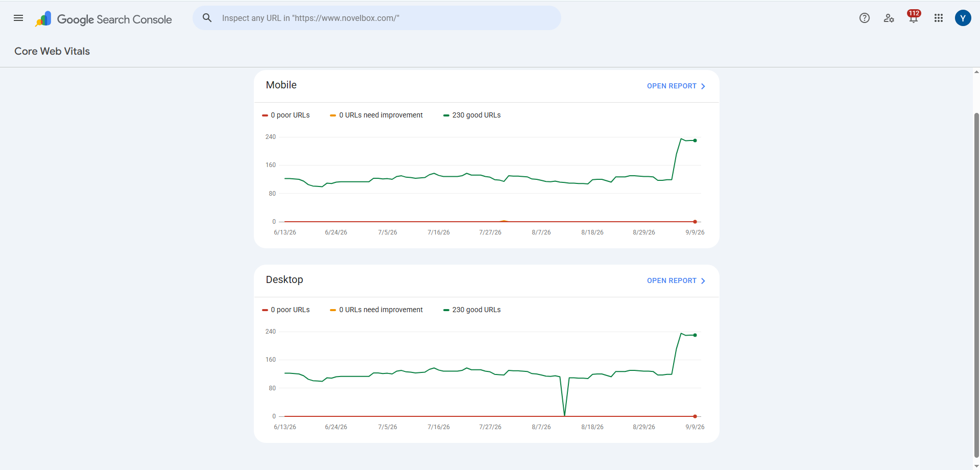This screenshot has width=980, height=470.
Task: Open Users and settings icon
Action: [889, 18]
